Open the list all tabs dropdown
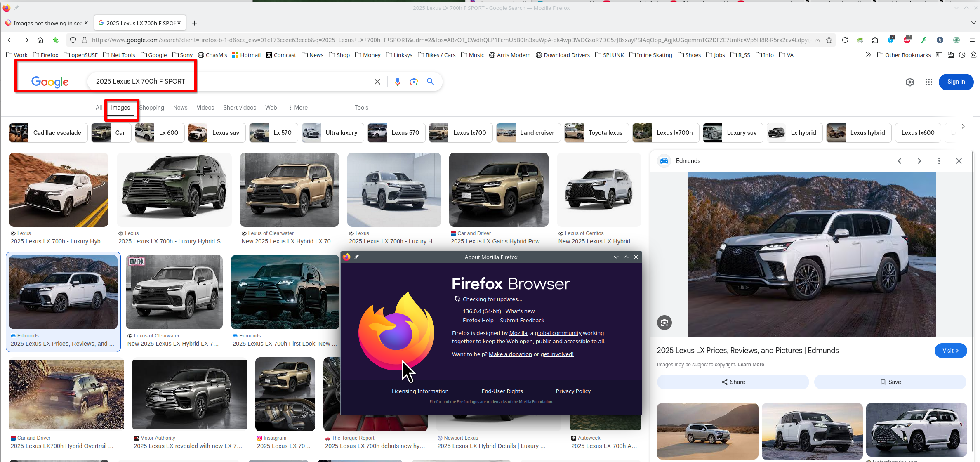The width and height of the screenshot is (980, 462). point(973,23)
